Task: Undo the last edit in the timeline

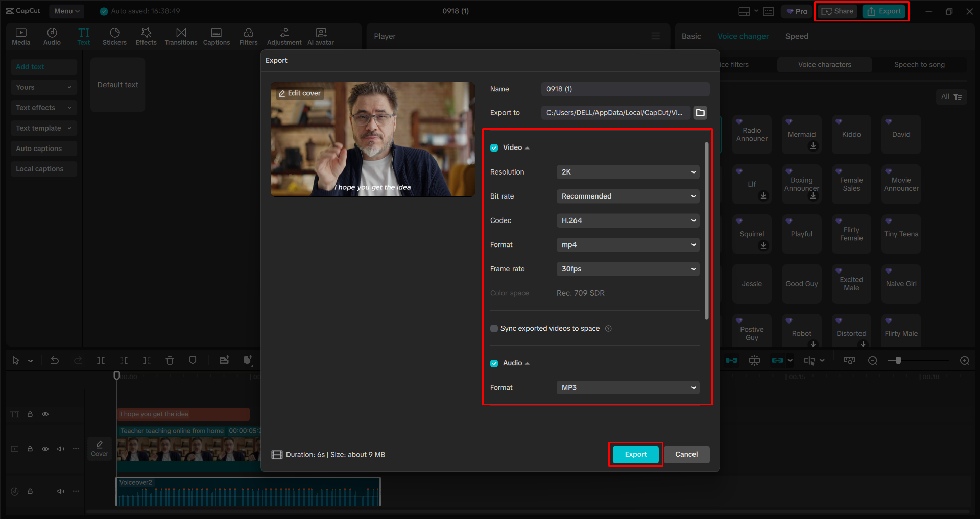Action: click(55, 360)
